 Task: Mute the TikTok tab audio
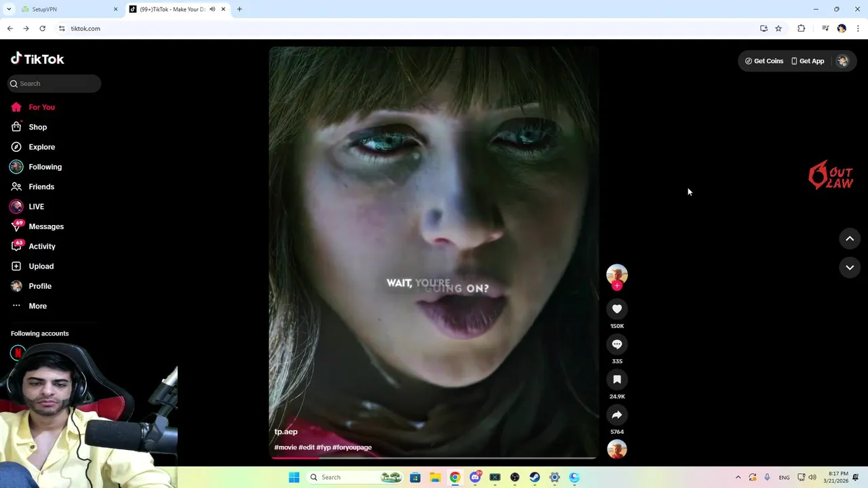[212, 9]
